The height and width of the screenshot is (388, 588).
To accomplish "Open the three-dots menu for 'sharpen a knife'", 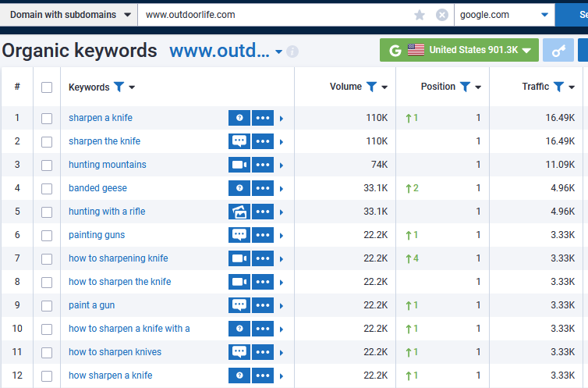I will click(x=263, y=118).
